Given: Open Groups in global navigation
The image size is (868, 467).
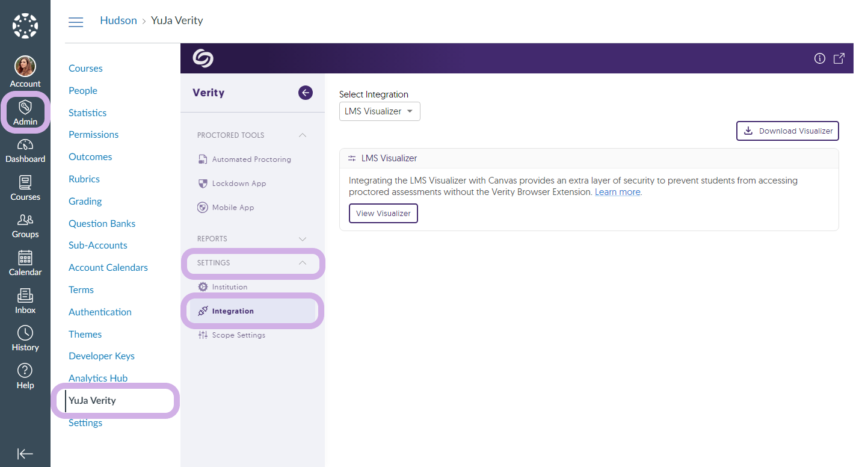Looking at the screenshot, I should 25,226.
